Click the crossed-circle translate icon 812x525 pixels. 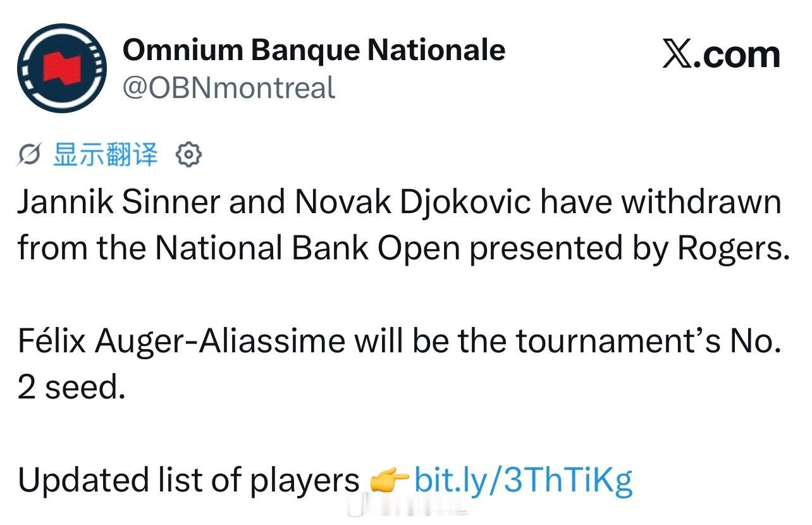tap(30, 154)
